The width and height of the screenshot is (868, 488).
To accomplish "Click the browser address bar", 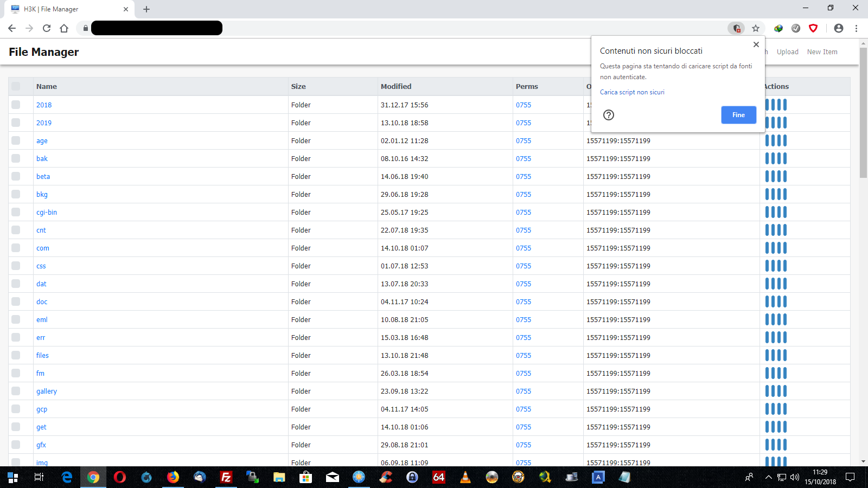I will (325, 28).
